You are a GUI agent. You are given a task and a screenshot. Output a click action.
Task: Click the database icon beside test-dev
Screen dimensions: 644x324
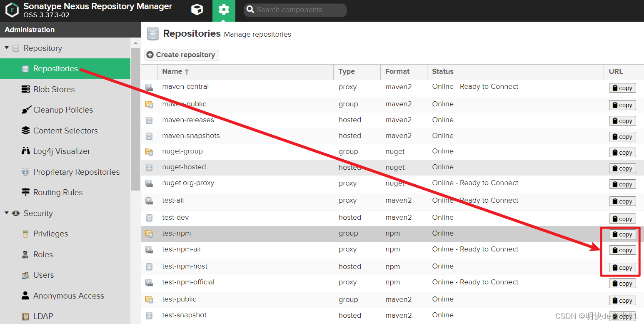point(149,218)
